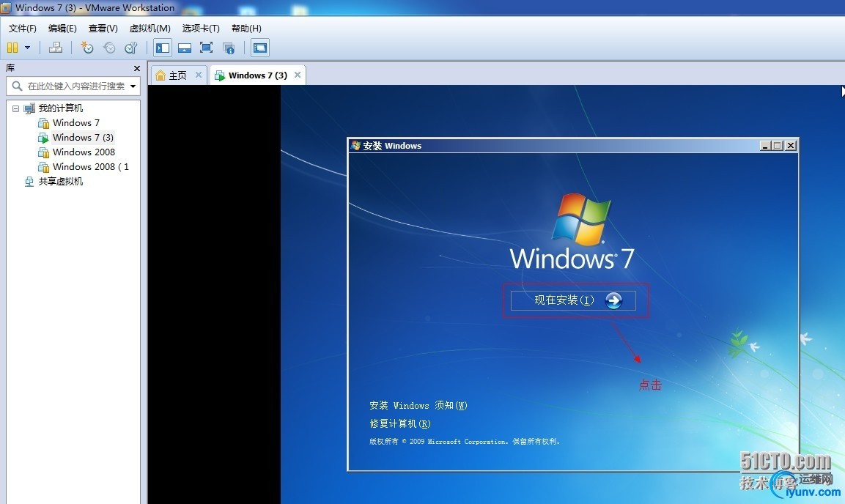The image size is (845, 504).
Task: Open the 选项卡(T) menu
Action: (201, 28)
